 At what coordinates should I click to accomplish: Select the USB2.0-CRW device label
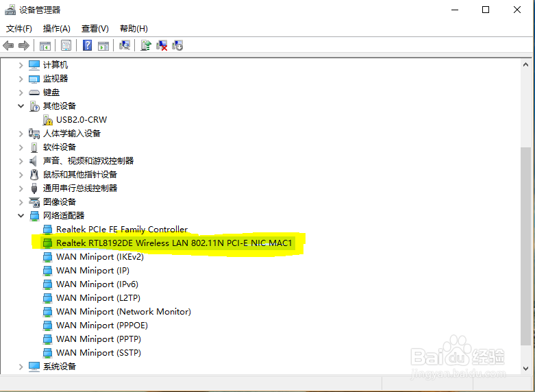coord(82,120)
